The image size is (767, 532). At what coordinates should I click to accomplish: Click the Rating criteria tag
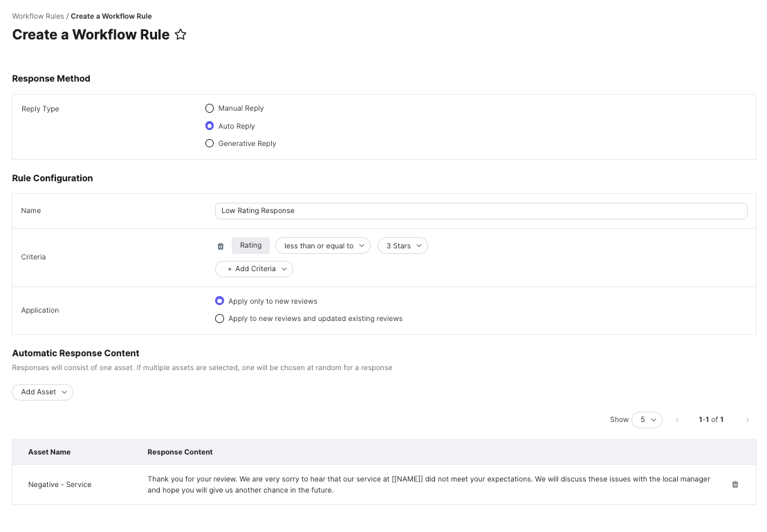pyautogui.click(x=250, y=246)
